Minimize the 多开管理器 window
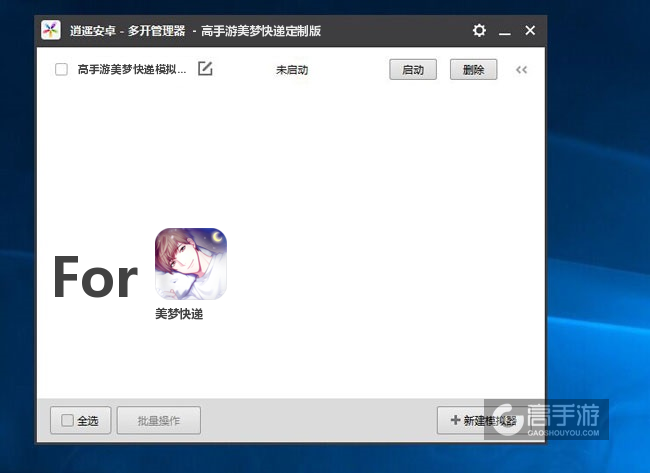 click(505, 31)
